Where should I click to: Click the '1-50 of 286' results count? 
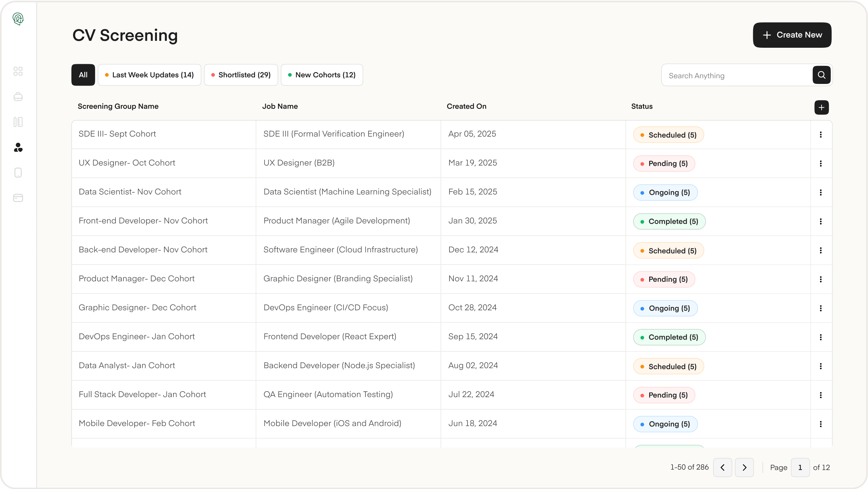[x=689, y=467]
